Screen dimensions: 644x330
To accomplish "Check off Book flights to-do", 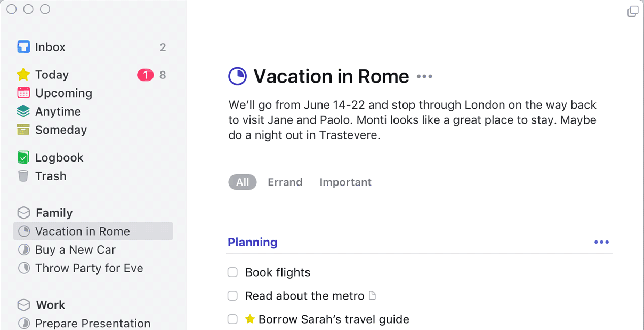I will click(232, 272).
